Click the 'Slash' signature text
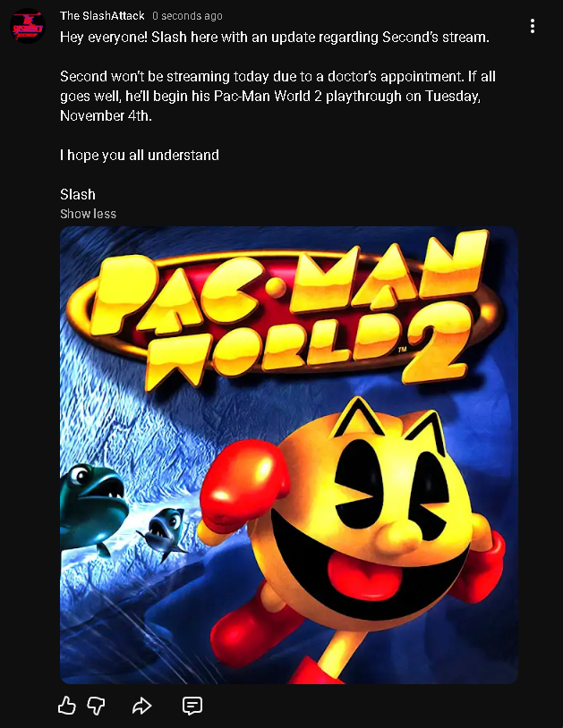 [78, 194]
